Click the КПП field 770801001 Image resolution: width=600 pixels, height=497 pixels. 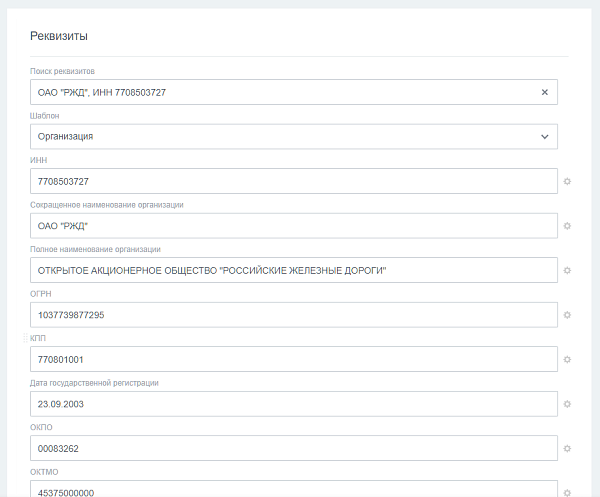pos(294,359)
